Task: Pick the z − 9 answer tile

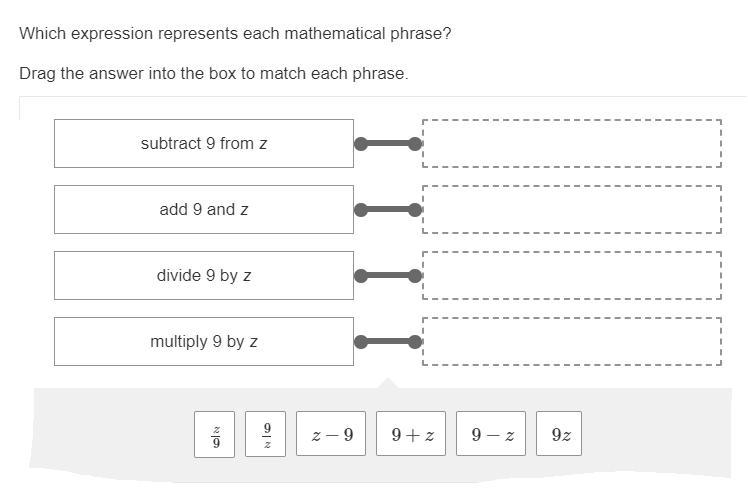Action: 331,434
